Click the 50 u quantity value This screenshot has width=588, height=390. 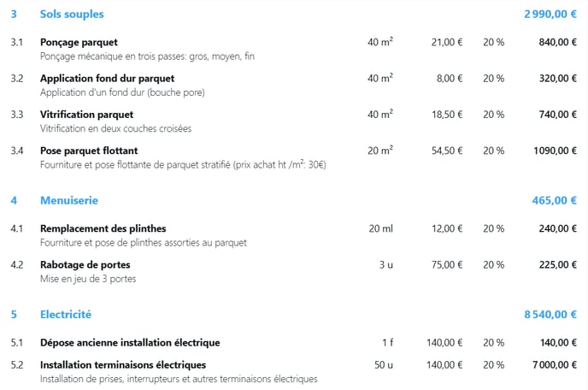pos(383,365)
